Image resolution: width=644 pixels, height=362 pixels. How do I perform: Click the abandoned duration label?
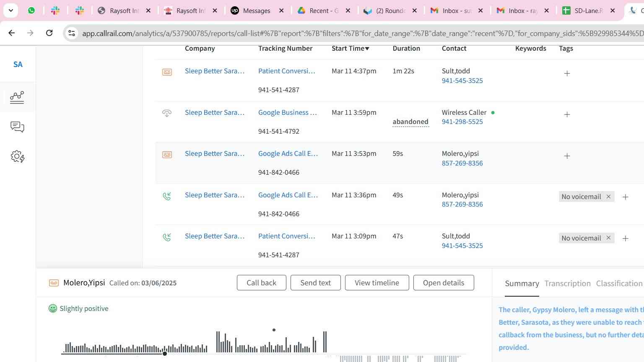click(410, 122)
